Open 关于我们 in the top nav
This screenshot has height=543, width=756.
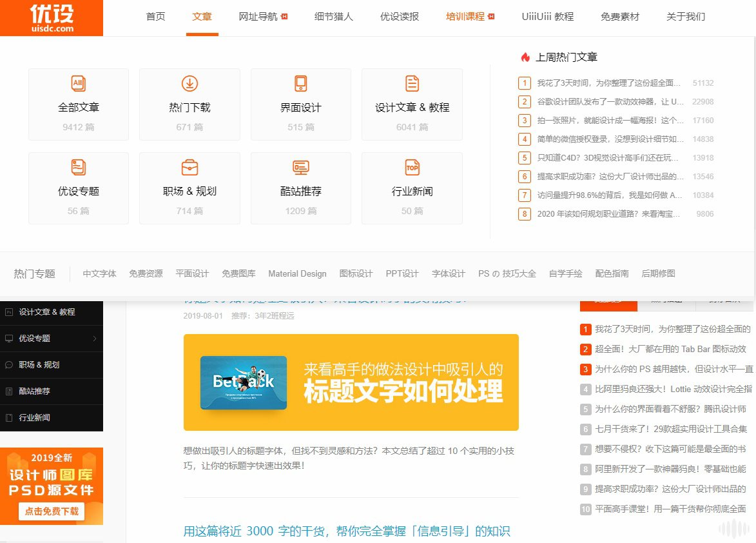point(686,16)
